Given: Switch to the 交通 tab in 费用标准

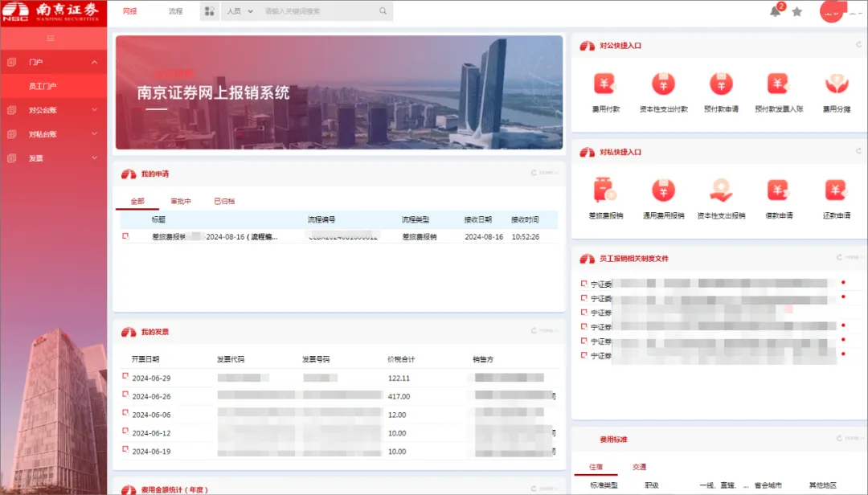Looking at the screenshot, I should (639, 467).
